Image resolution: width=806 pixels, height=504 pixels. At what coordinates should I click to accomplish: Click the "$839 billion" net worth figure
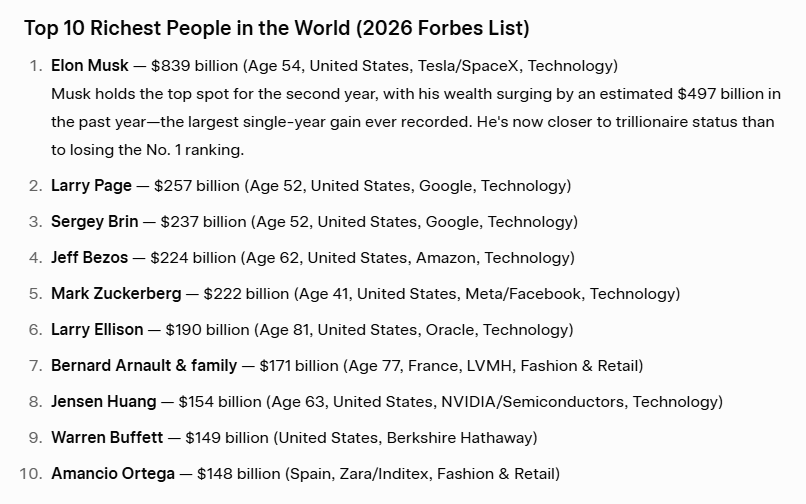(x=195, y=66)
